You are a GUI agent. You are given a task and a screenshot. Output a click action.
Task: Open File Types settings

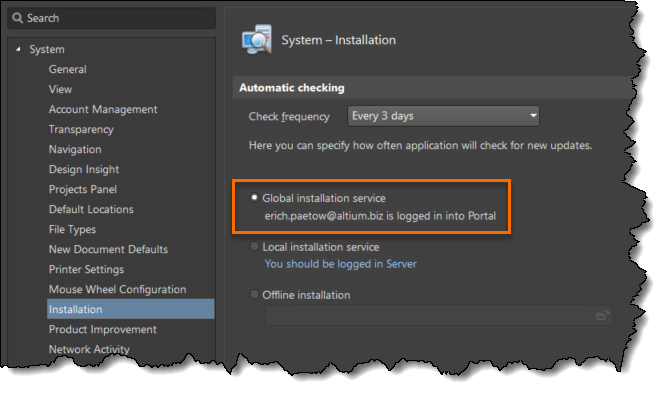[x=72, y=229]
